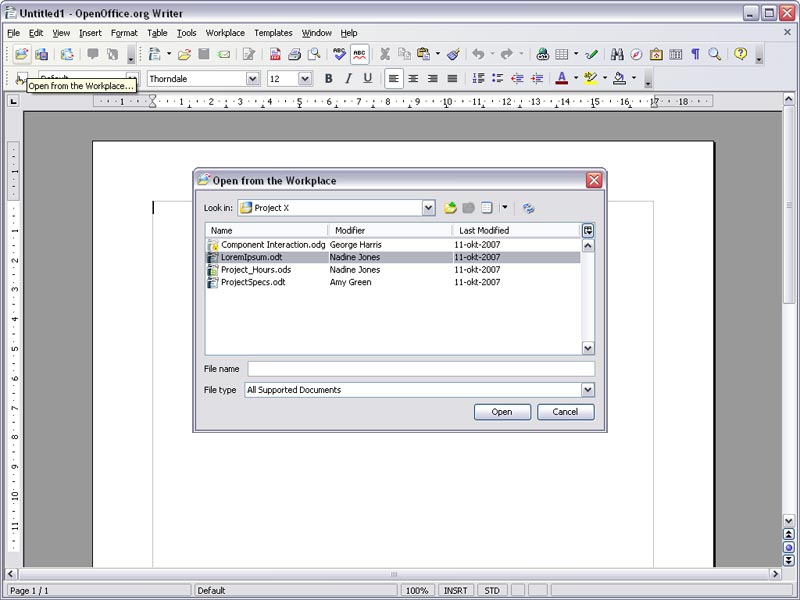Click the column chooser button beside Last Modified

pyautogui.click(x=588, y=231)
